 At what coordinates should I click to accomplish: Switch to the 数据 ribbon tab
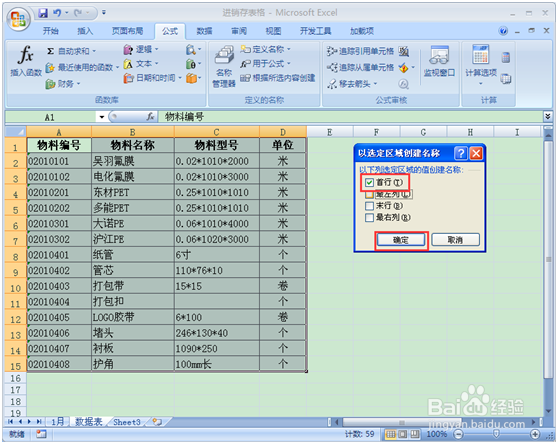[204, 31]
